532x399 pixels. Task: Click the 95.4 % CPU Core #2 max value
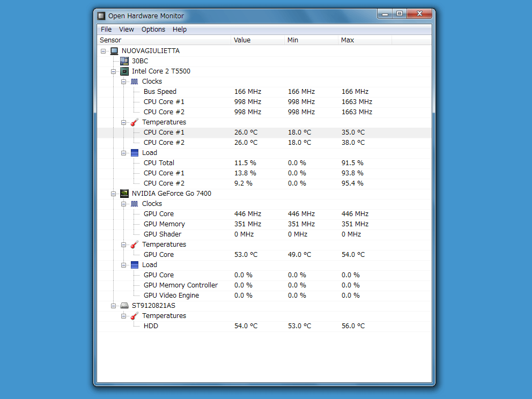click(x=352, y=183)
